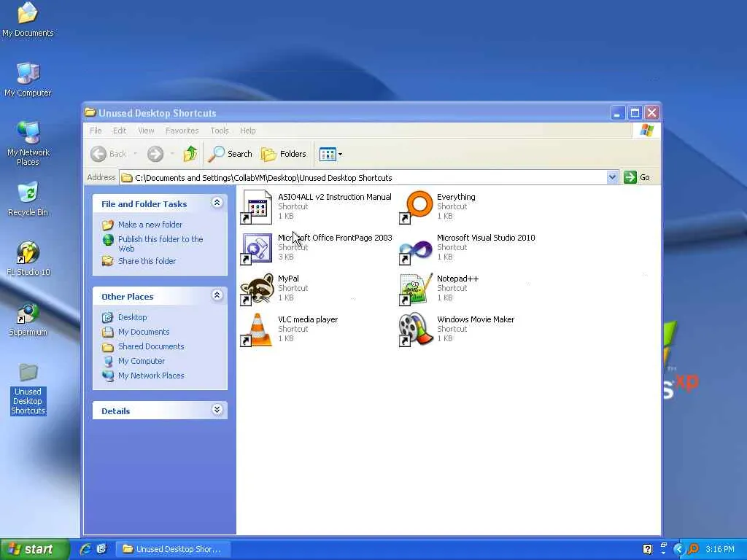The image size is (747, 560).
Task: Click the taskbar clock showing 3:16 PM
Action: pos(720,549)
